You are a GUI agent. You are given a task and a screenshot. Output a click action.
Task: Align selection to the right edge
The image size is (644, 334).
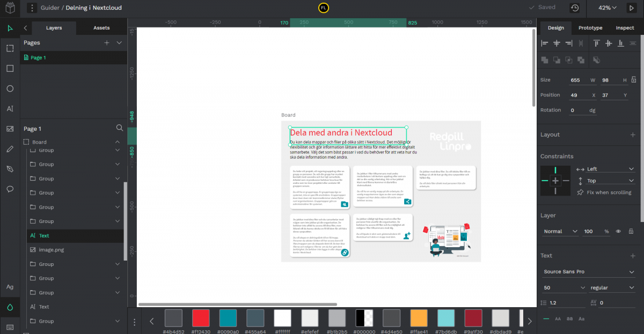(569, 43)
